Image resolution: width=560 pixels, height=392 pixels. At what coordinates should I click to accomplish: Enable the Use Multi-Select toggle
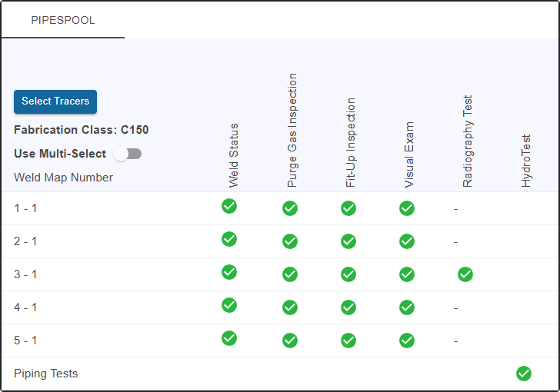click(x=128, y=154)
